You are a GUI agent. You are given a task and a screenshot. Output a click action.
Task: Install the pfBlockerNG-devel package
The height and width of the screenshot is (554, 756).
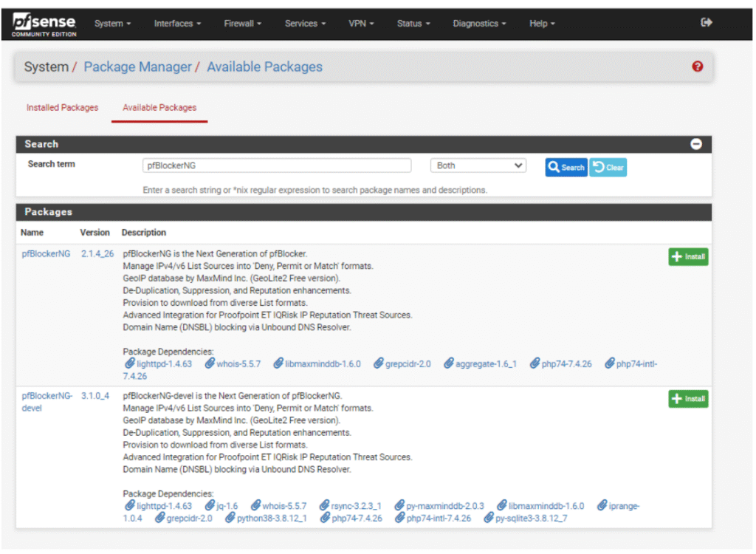(687, 399)
